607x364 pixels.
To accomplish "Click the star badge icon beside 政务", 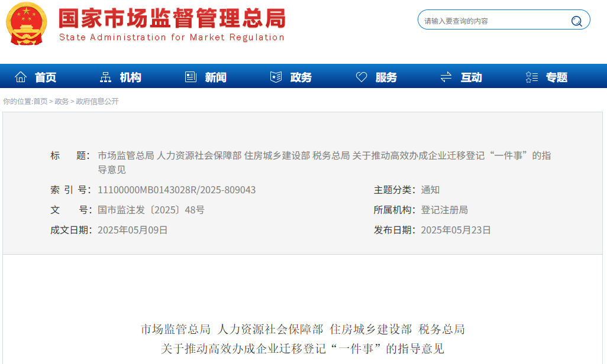I will (x=276, y=77).
